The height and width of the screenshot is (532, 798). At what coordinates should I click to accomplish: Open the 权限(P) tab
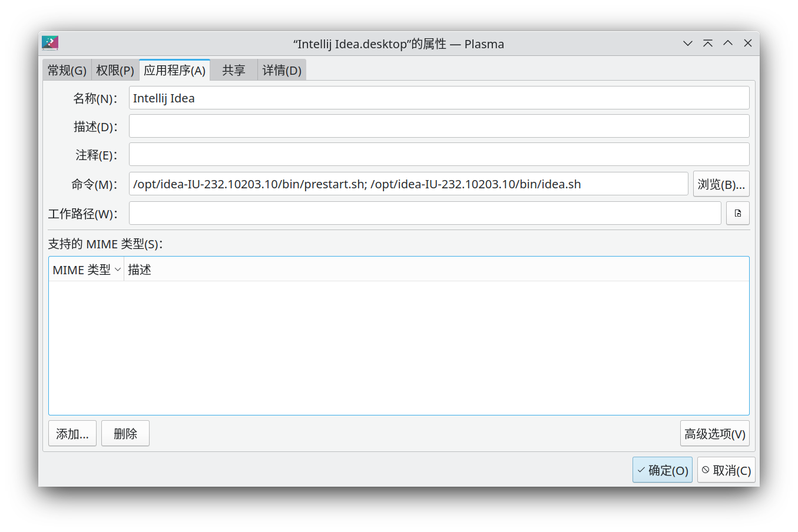(115, 71)
